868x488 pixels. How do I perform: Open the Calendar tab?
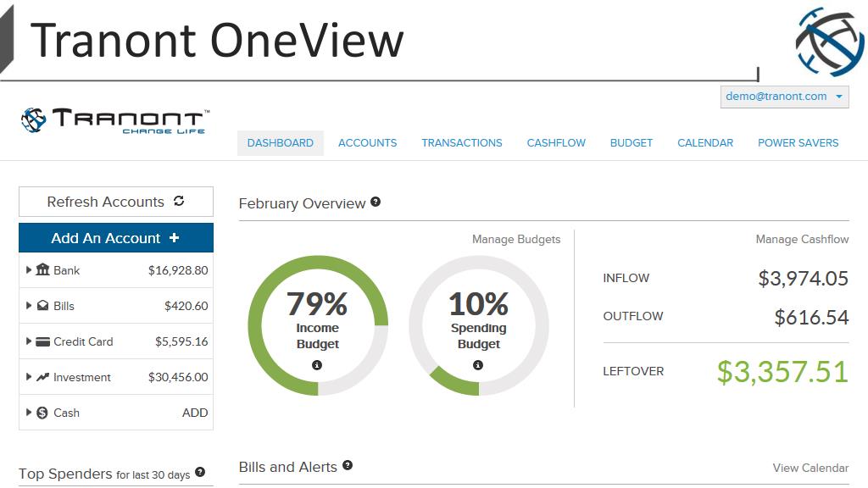tap(705, 142)
